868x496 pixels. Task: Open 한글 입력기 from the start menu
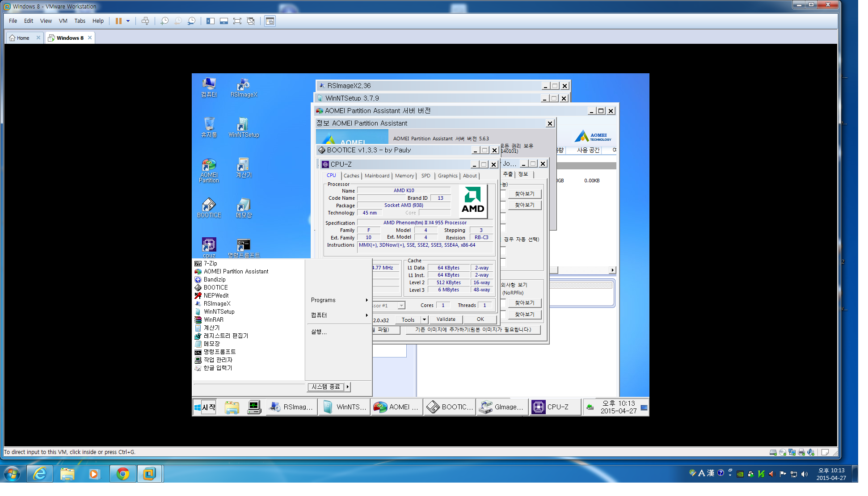pyautogui.click(x=218, y=368)
